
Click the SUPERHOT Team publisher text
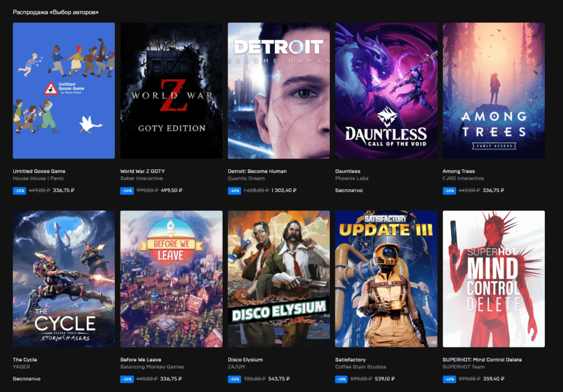click(463, 367)
